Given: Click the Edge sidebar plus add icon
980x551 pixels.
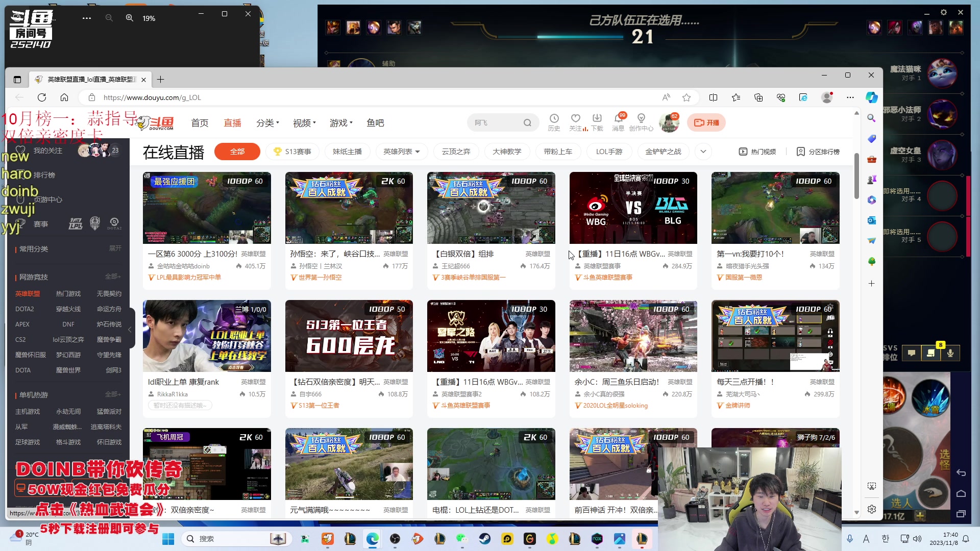Looking at the screenshot, I should [872, 283].
